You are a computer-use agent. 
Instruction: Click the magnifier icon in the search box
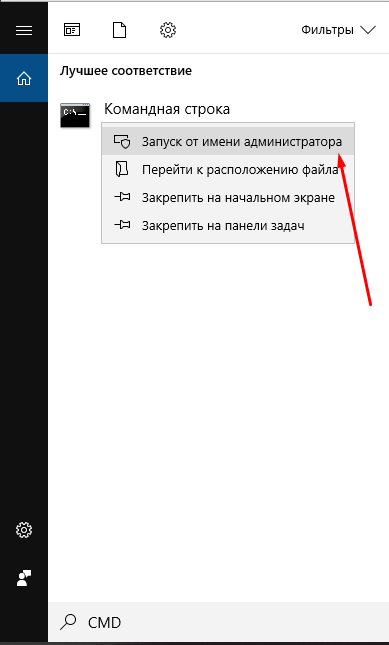pyautogui.click(x=68, y=622)
